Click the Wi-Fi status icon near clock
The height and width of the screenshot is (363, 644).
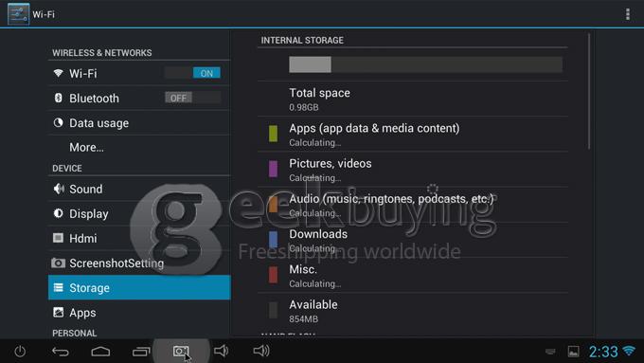click(x=629, y=351)
